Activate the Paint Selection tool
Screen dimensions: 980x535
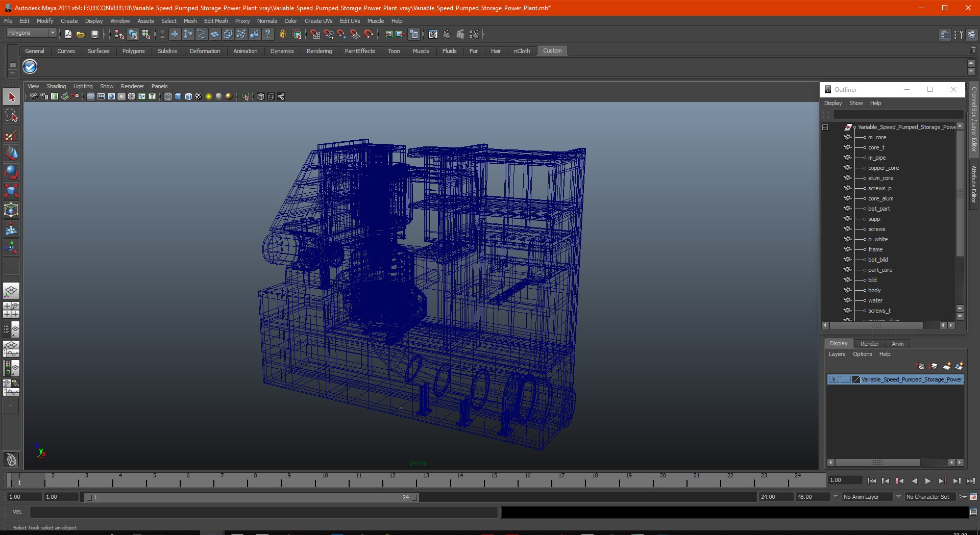pos(11,135)
